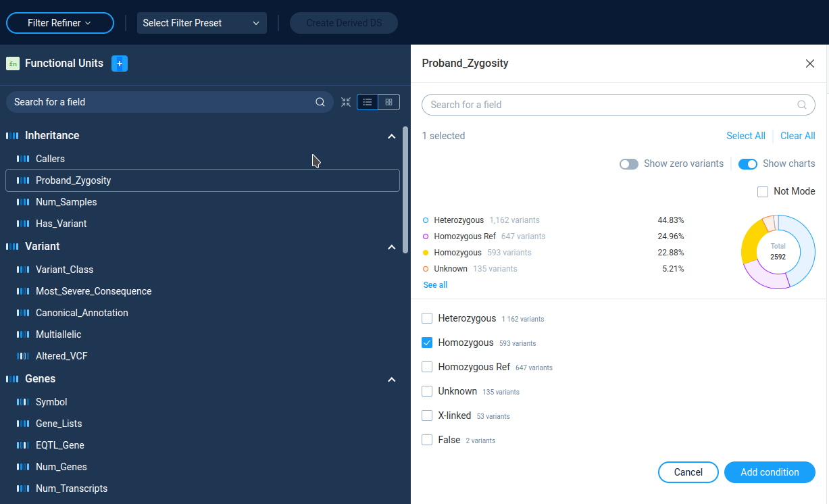Screen dimensions: 829x504
Task: Switch to grid view icon
Action: click(x=389, y=102)
